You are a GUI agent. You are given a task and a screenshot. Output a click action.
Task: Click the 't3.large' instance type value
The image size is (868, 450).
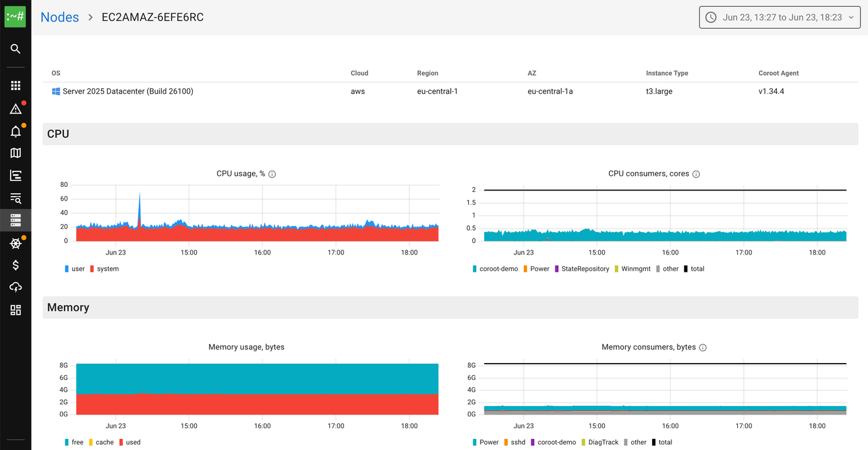coord(659,91)
